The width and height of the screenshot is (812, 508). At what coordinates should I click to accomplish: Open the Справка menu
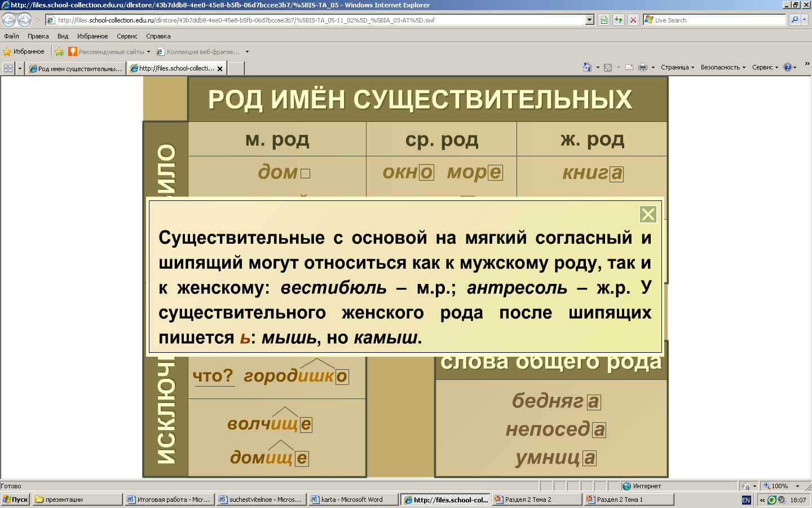158,36
